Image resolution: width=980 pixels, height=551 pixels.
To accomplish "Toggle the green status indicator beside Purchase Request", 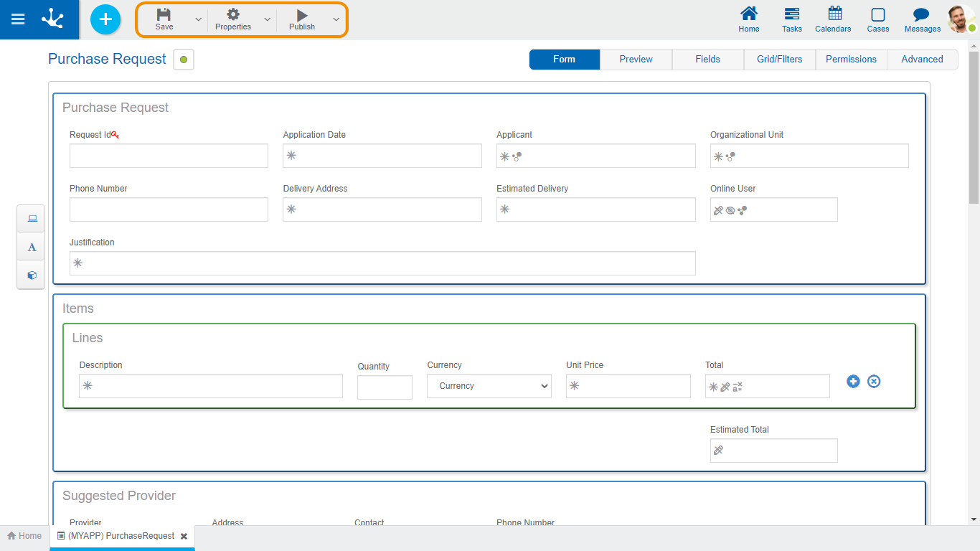I will coord(184,60).
